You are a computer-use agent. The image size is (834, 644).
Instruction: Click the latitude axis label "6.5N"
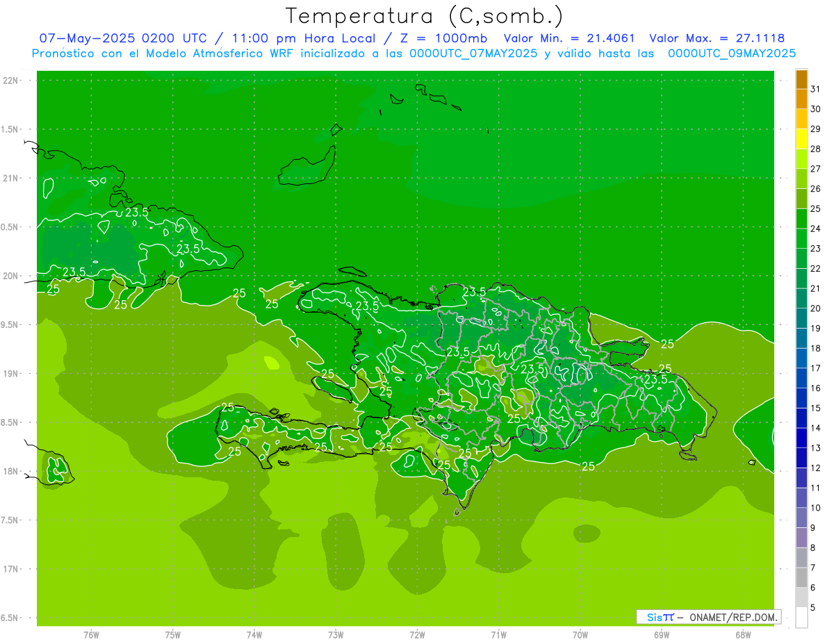pyautogui.click(x=10, y=618)
